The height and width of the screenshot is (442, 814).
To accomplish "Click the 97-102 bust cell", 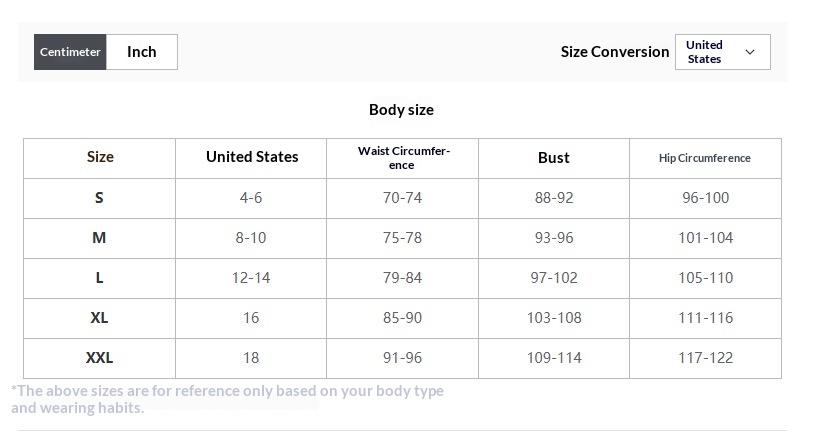I will click(x=554, y=278).
